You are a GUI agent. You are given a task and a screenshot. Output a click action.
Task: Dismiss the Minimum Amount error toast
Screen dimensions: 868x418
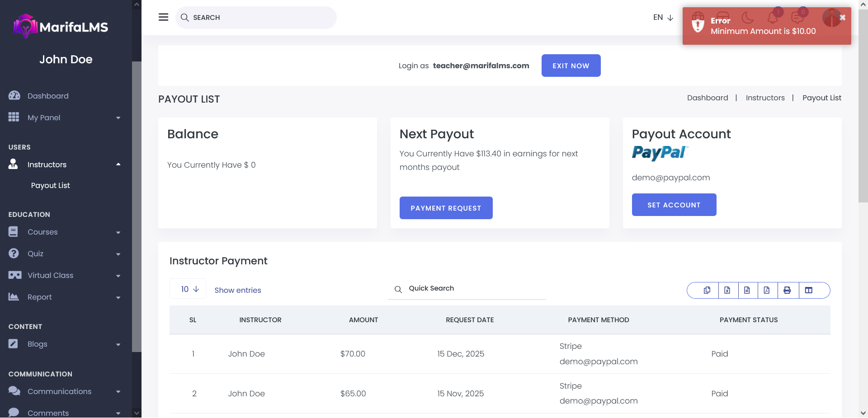click(x=842, y=18)
